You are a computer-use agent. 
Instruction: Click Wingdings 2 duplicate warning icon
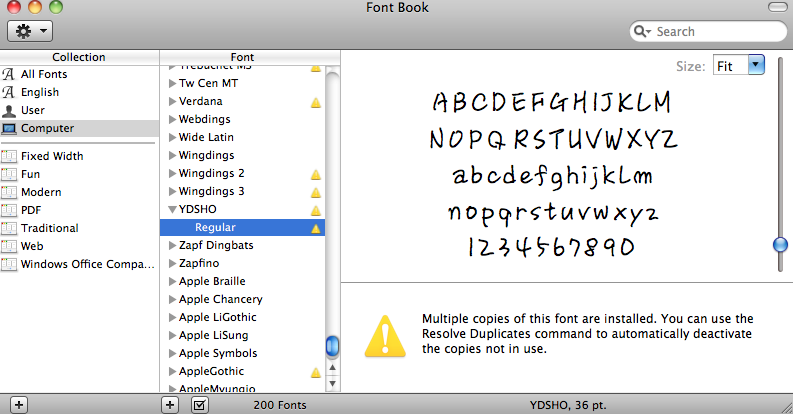pos(316,175)
